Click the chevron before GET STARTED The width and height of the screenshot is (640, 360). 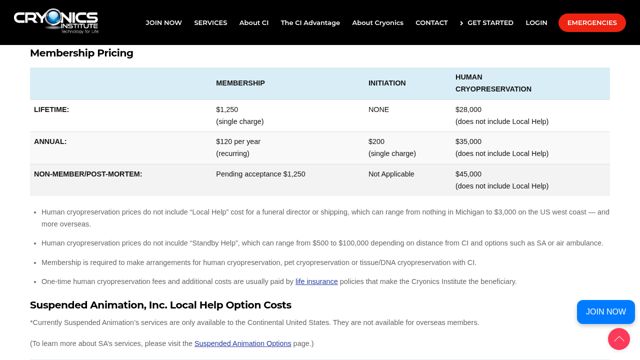pyautogui.click(x=461, y=23)
